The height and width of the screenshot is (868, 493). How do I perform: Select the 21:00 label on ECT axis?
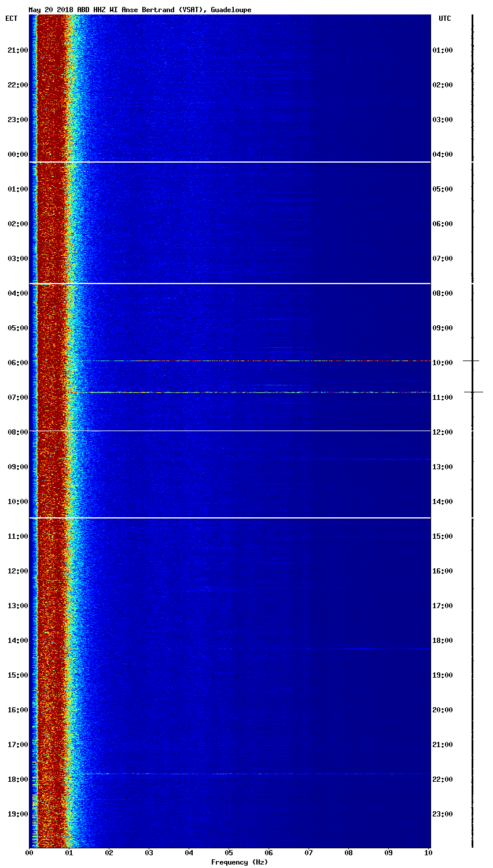pyautogui.click(x=17, y=50)
